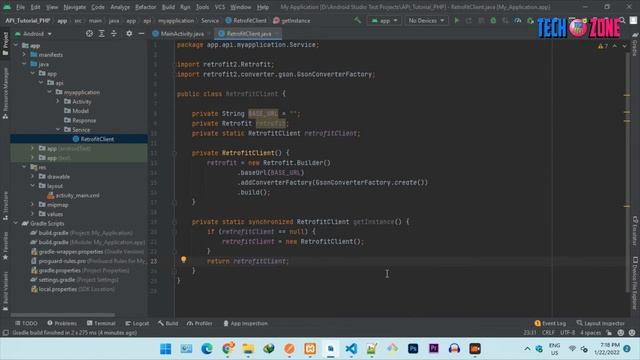Image resolution: width=640 pixels, height=360 pixels.
Task: Open the Refactor menu
Action: click(145, 7)
